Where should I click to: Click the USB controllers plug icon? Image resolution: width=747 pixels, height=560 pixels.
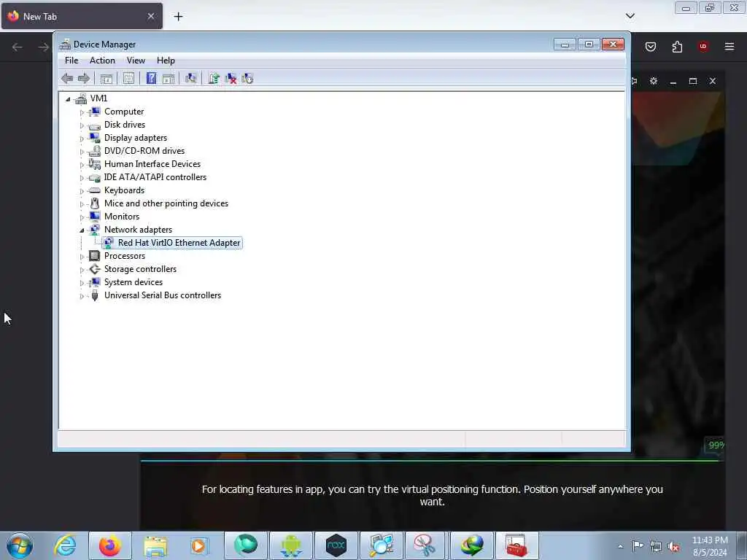(95, 295)
